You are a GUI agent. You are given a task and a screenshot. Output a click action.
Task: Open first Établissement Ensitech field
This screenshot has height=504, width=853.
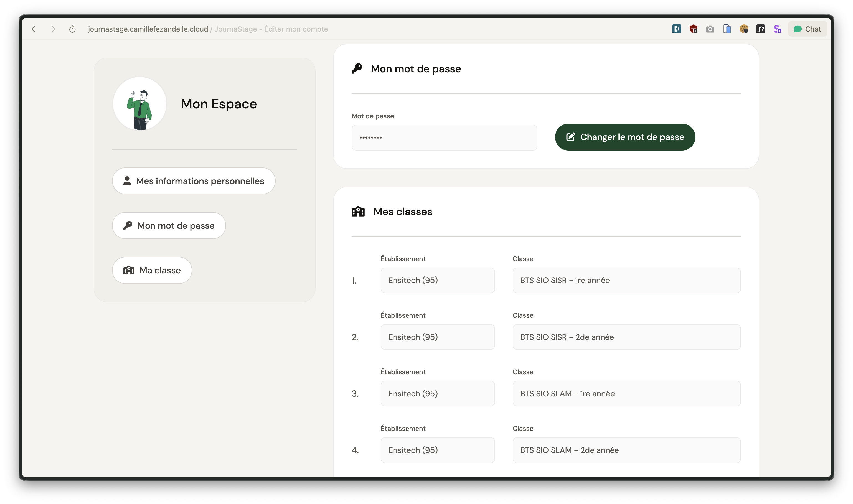click(437, 281)
